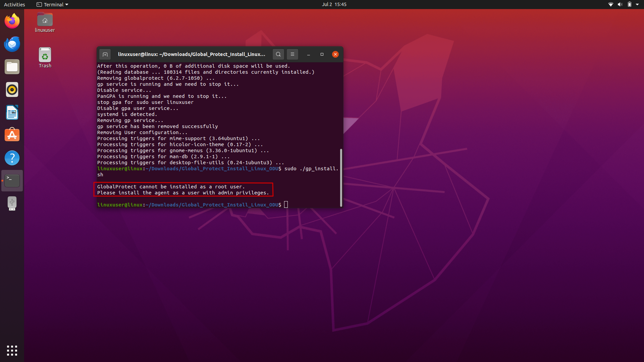
Task: Open terminal hamburger menu
Action: click(292, 54)
